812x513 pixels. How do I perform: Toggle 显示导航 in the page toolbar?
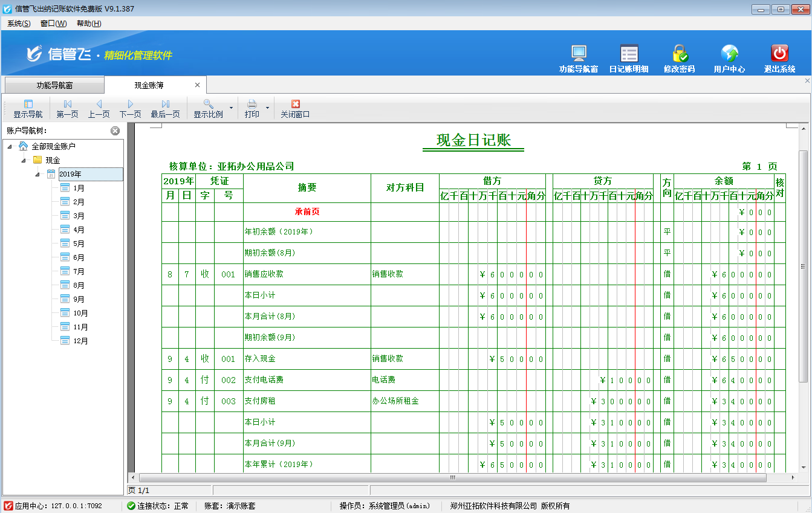pyautogui.click(x=27, y=108)
